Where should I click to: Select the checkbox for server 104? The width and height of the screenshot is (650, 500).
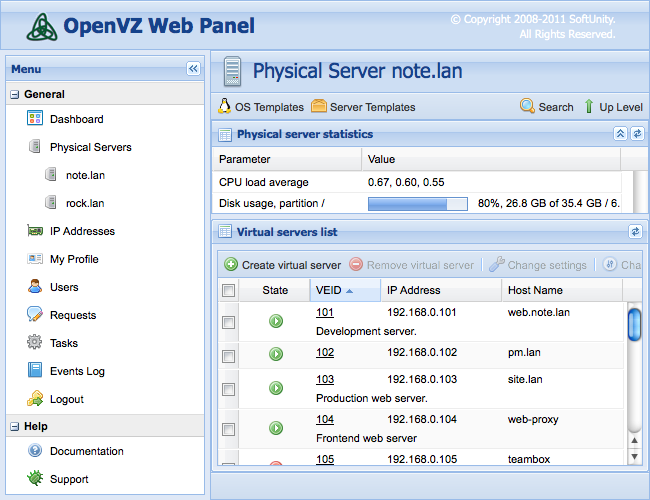click(x=229, y=429)
